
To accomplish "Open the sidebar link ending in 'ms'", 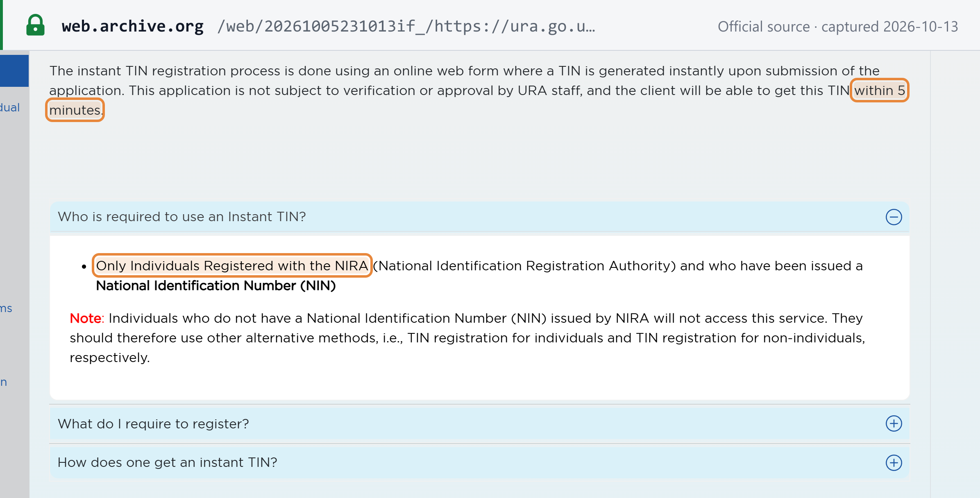I will (6, 308).
